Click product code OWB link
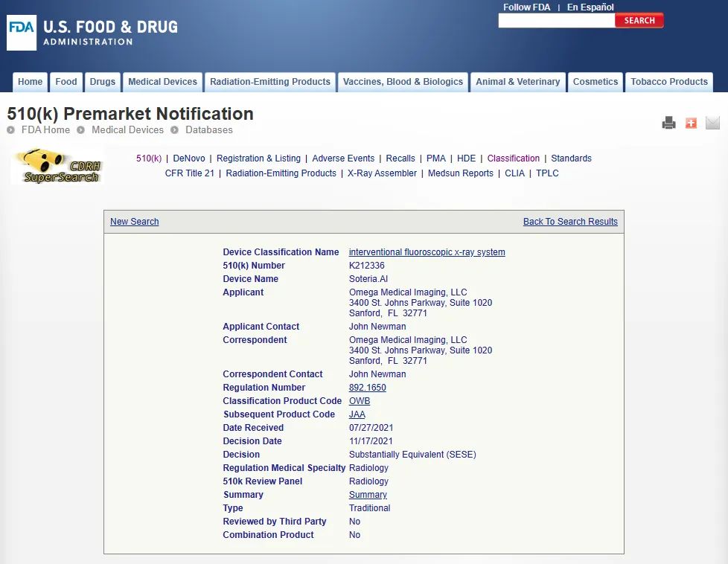728x564 pixels. [359, 401]
